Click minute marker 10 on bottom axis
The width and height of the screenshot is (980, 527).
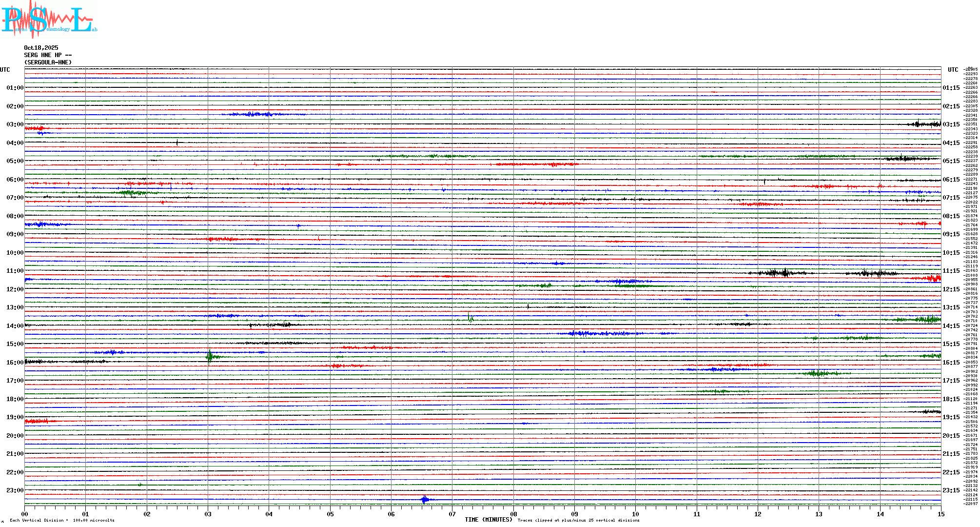click(635, 514)
